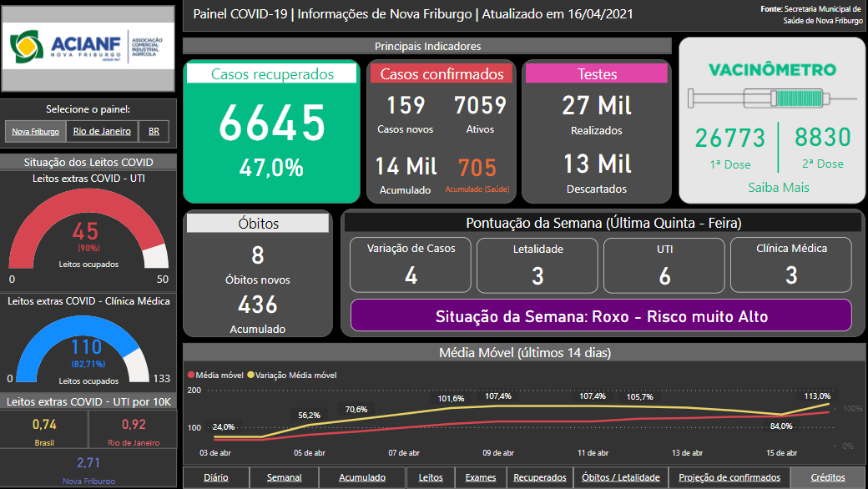Switch to the Rio de Janeiro panel

(102, 132)
